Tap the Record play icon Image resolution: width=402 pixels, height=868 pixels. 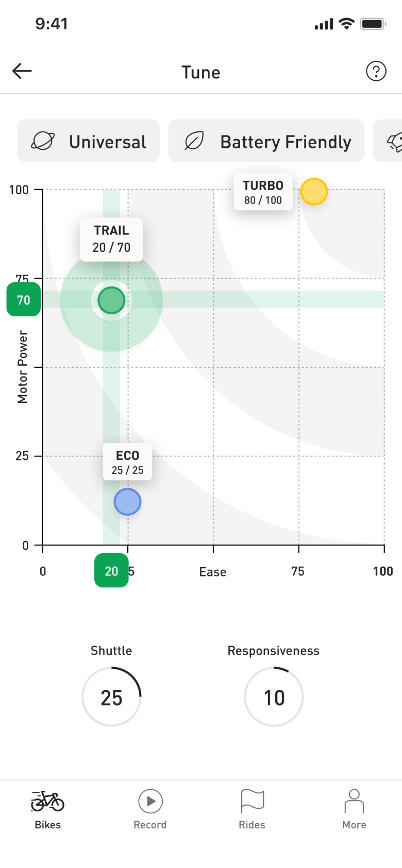[x=150, y=801]
